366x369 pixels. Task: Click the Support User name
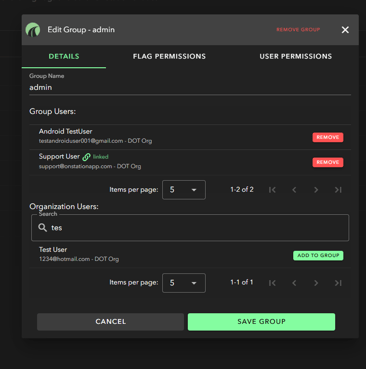click(x=59, y=156)
